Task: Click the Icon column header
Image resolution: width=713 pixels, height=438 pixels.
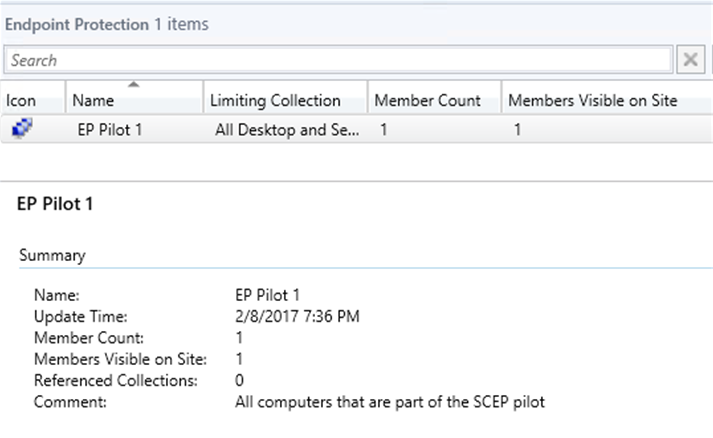Action: pos(22,100)
